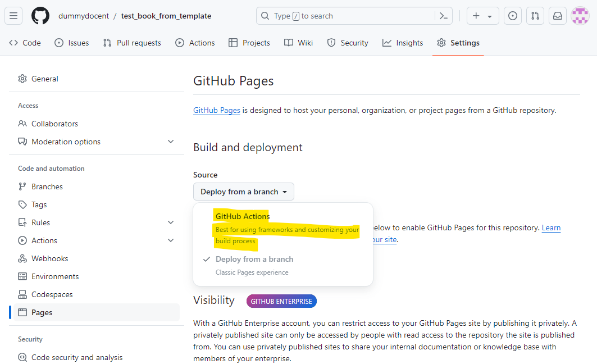Open Webhooks settings in sidebar
597x364 pixels.
coord(49,258)
